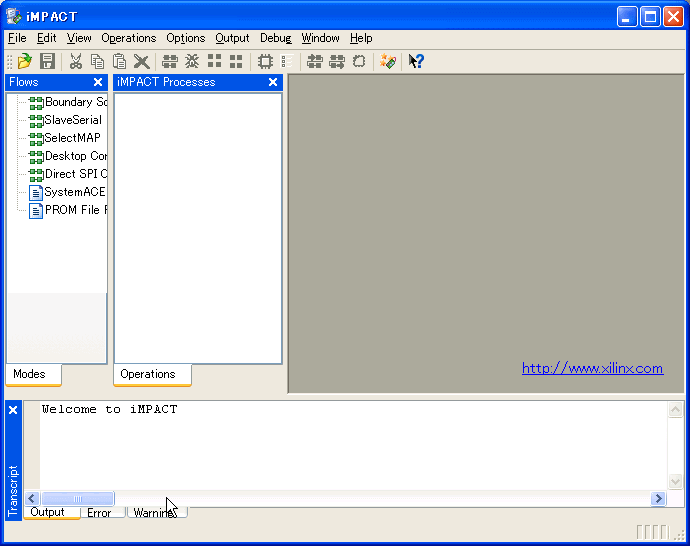Image resolution: width=690 pixels, height=546 pixels.
Task: Click the Delete X toolbar icon
Action: click(x=141, y=62)
